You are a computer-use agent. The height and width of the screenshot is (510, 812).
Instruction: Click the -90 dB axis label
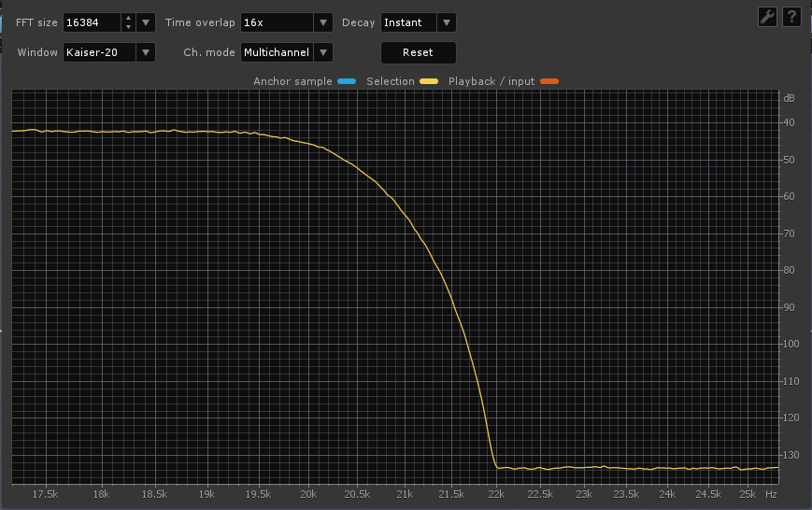pos(787,307)
